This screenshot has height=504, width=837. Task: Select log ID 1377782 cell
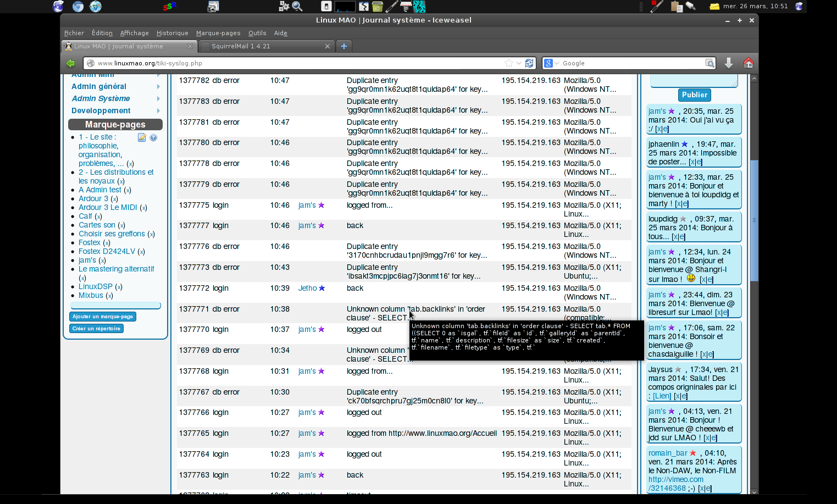[194, 80]
